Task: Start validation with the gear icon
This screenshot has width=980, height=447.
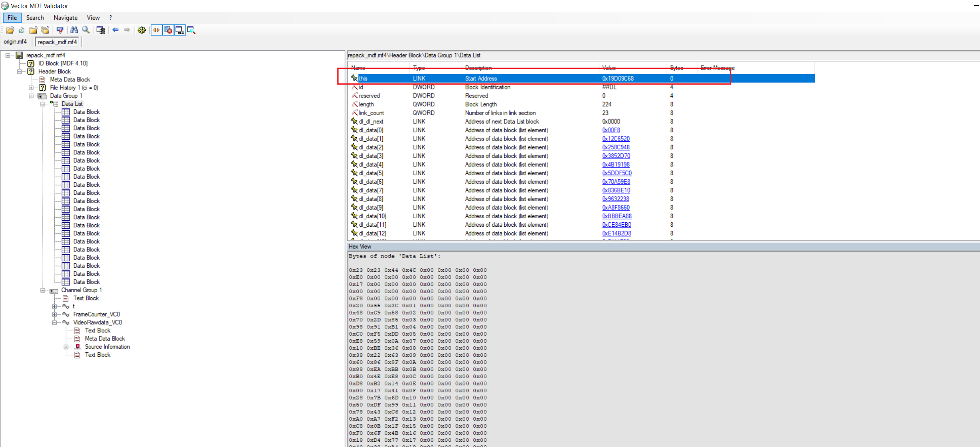Action: (141, 30)
